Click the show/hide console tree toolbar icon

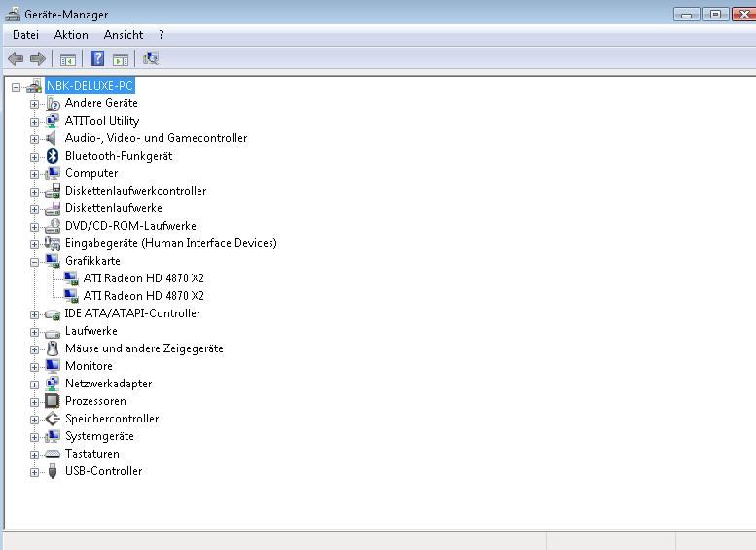pos(67,59)
